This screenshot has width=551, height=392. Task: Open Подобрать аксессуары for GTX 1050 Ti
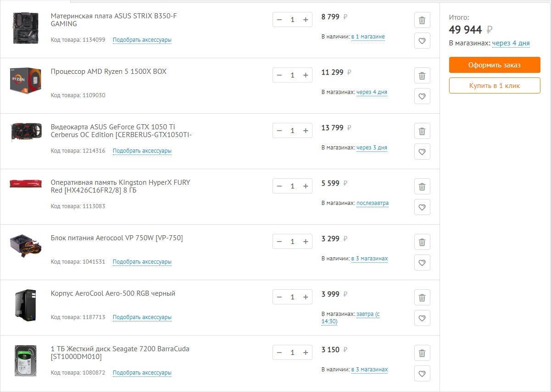point(142,151)
